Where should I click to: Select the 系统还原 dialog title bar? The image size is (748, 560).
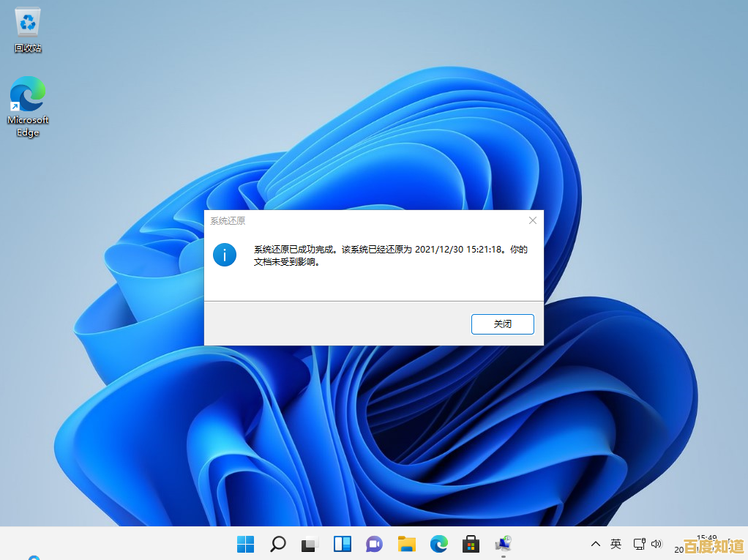(329, 220)
